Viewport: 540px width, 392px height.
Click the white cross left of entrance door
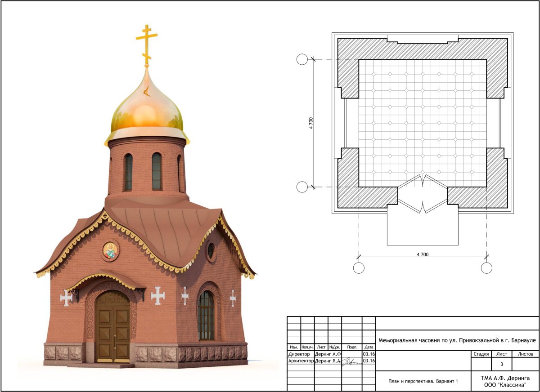click(x=67, y=298)
